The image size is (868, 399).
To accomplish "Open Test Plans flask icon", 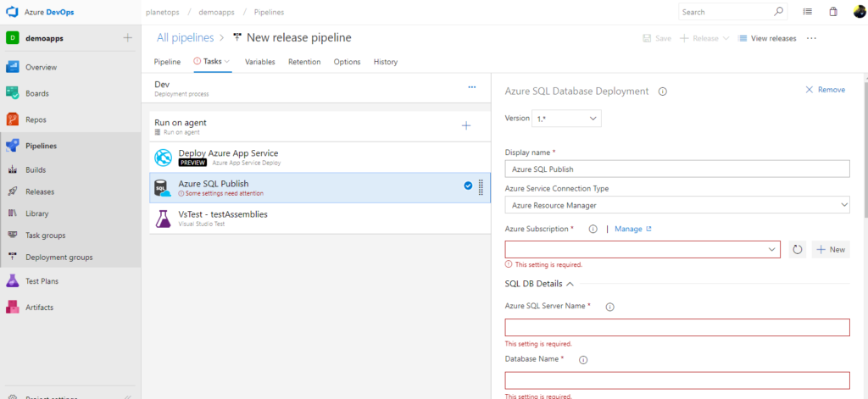I will point(12,281).
